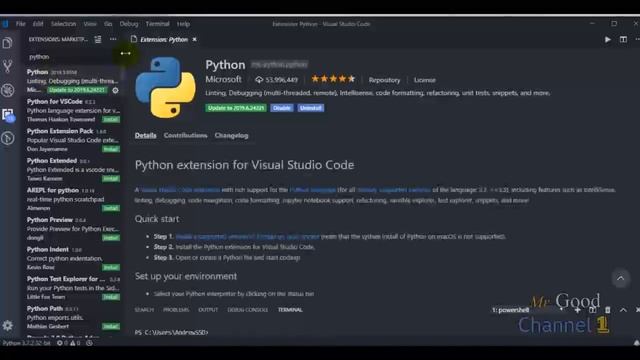Click the gear icon for Python extension

pyautogui.click(x=116, y=90)
